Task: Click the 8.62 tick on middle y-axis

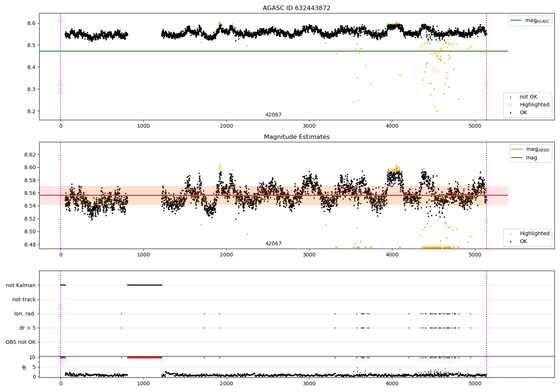Action: pyautogui.click(x=29, y=155)
